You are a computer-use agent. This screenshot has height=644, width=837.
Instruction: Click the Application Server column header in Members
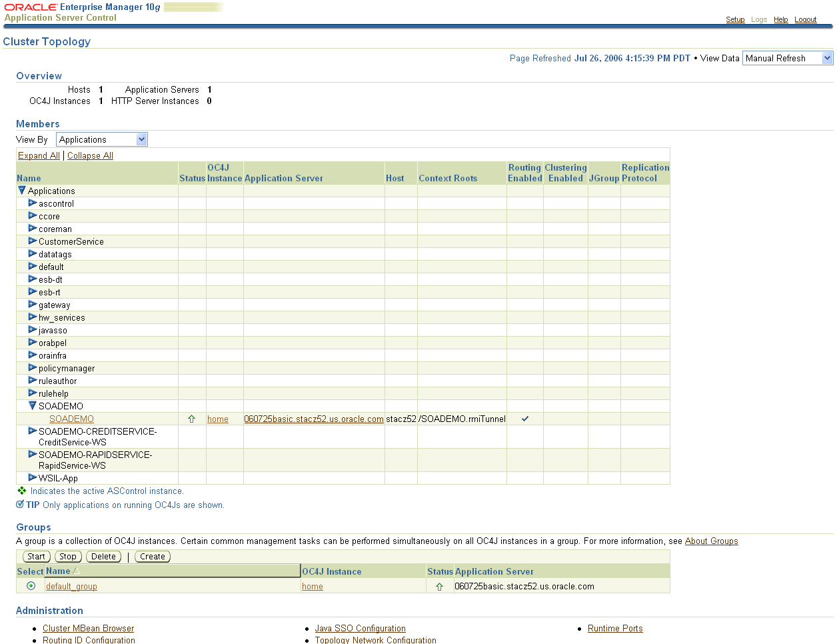(x=284, y=178)
